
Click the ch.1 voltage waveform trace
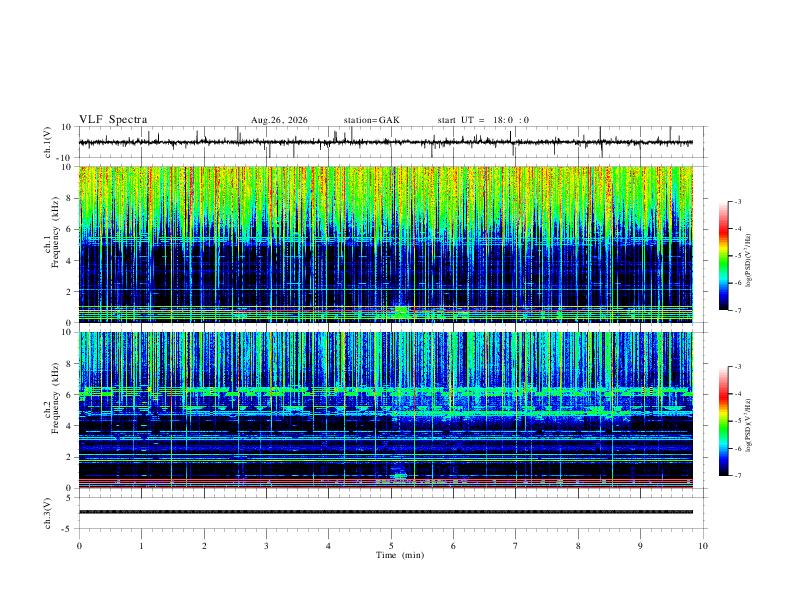[386, 142]
